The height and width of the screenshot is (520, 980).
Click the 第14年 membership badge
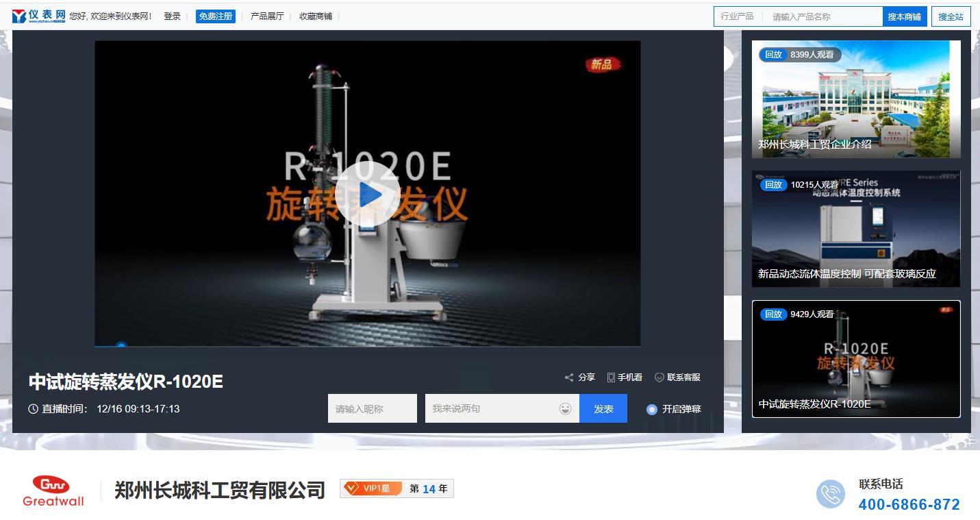coord(428,488)
